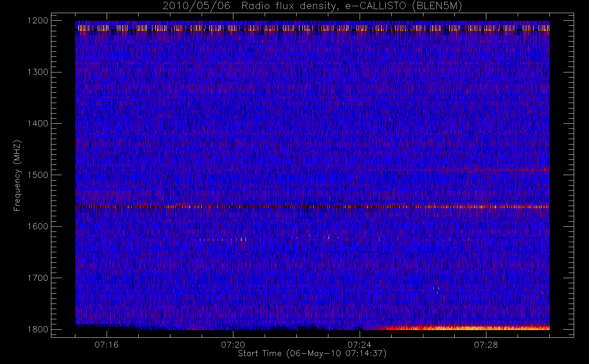Click the 'Frequency (MHZ)' vertical axis label
Screen dimensions: 589x364
tap(17, 175)
